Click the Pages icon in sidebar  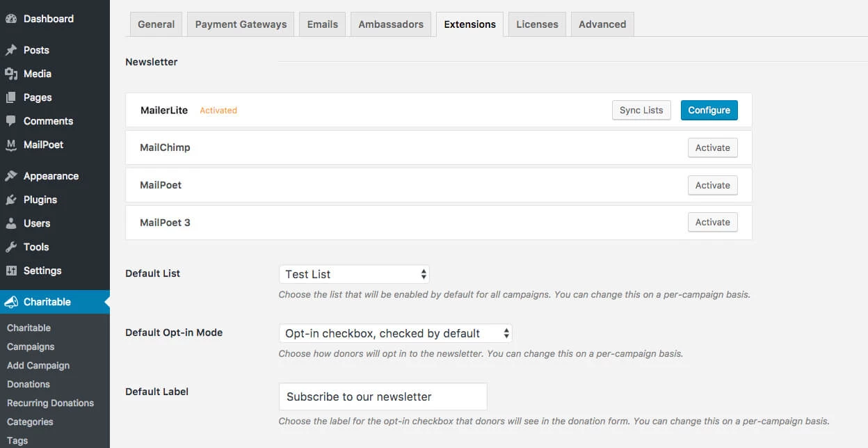11,97
